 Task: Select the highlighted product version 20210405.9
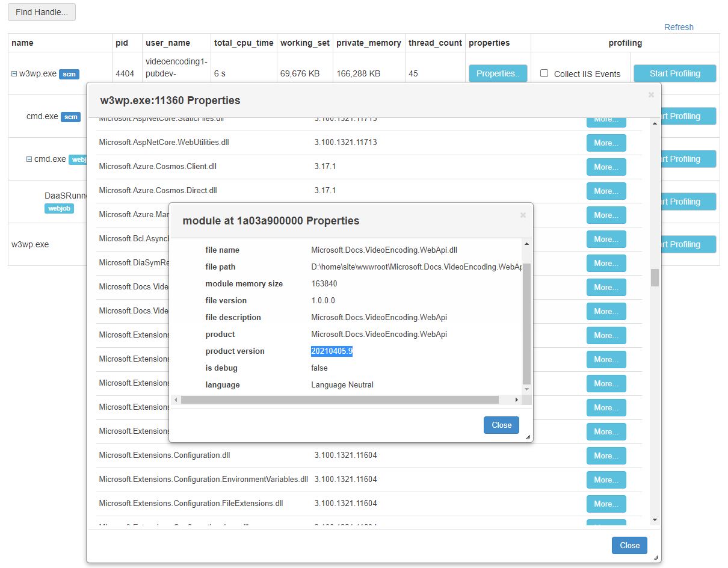(332, 351)
